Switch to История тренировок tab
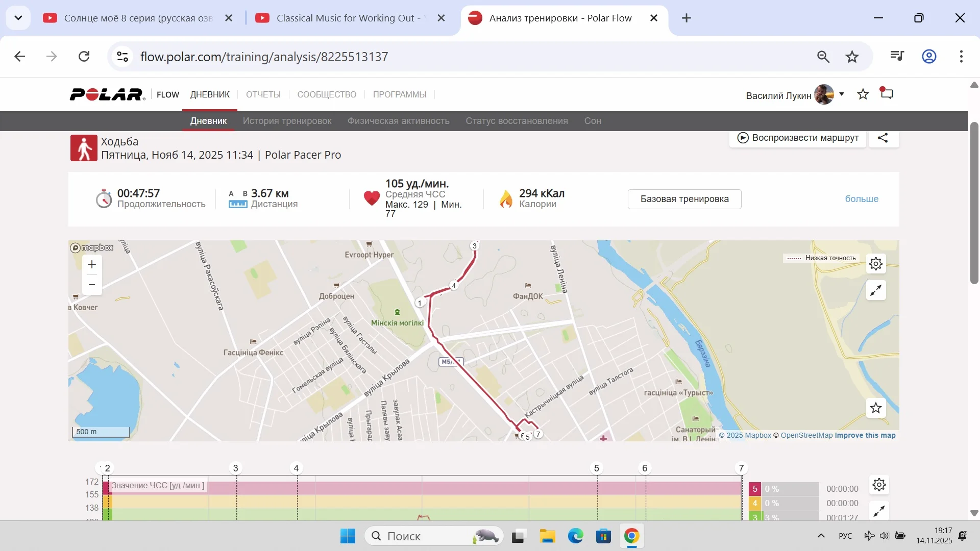Screen dimensions: 980x551 (x=287, y=121)
